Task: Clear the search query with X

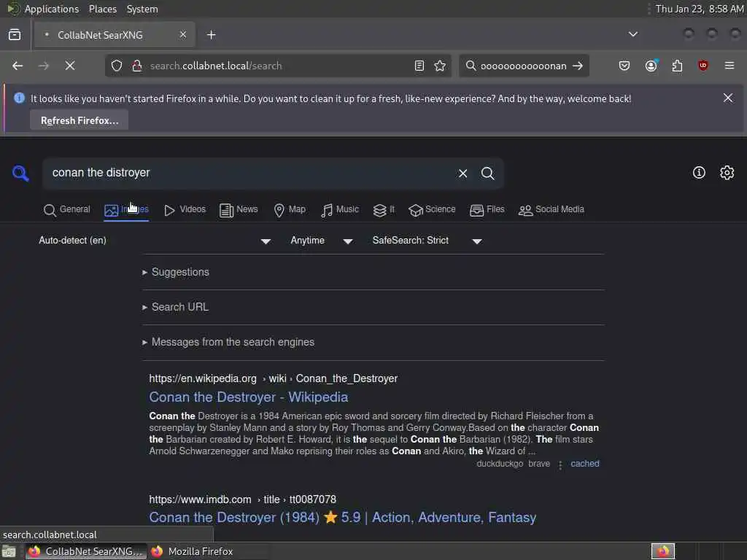Action: [x=462, y=174]
